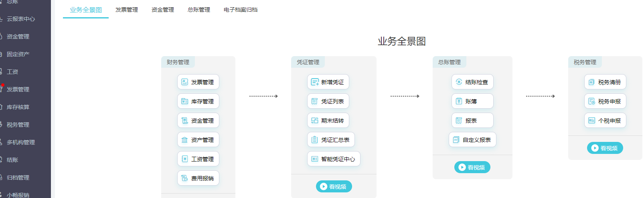Screen dimensions: 644x198
Task: Click the 发票管理 icon in 财务管理 panel
Action: point(184,82)
